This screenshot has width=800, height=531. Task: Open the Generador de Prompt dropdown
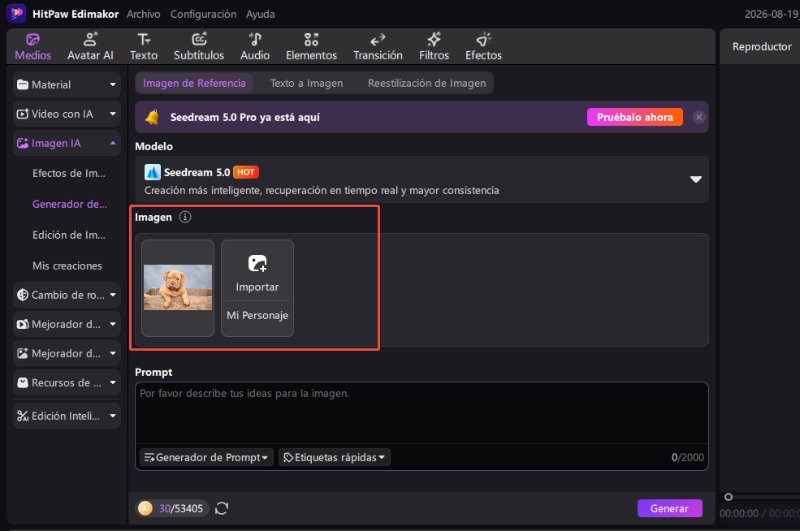click(206, 457)
